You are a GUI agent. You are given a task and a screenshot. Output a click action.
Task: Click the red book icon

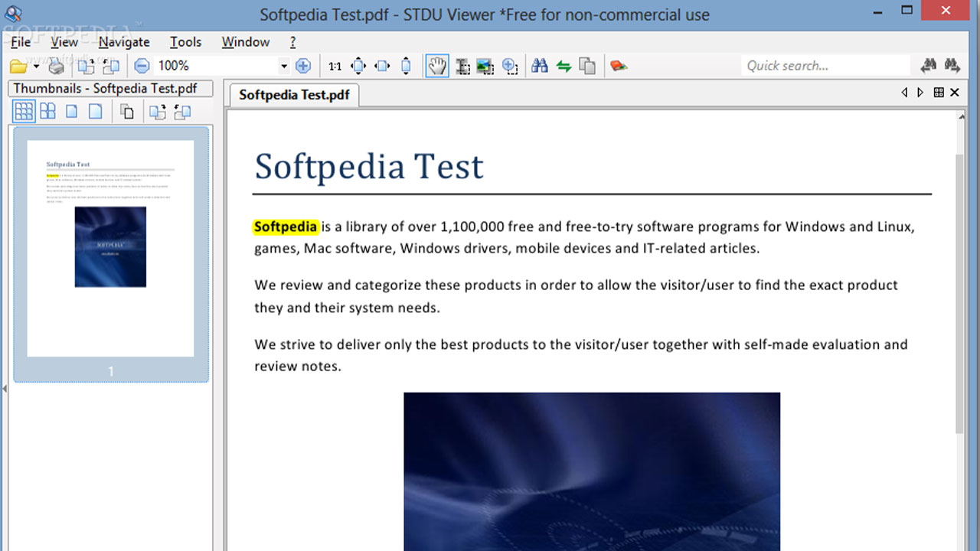click(619, 67)
